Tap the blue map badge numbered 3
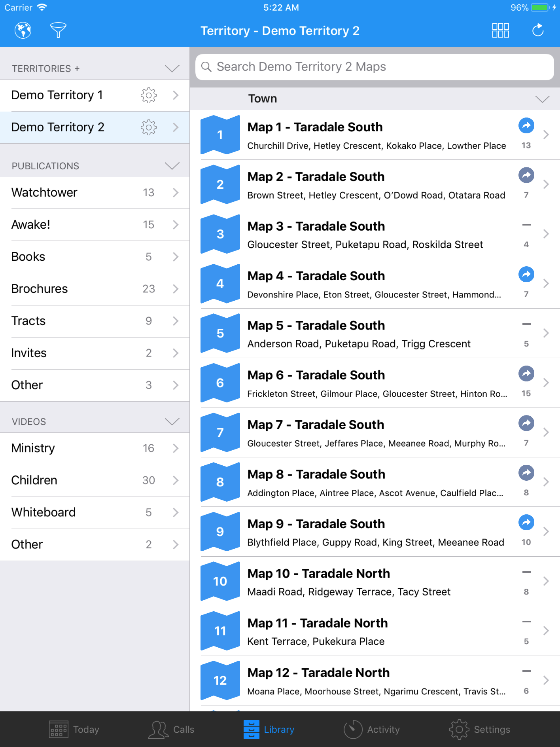This screenshot has width=560, height=747. (x=220, y=234)
